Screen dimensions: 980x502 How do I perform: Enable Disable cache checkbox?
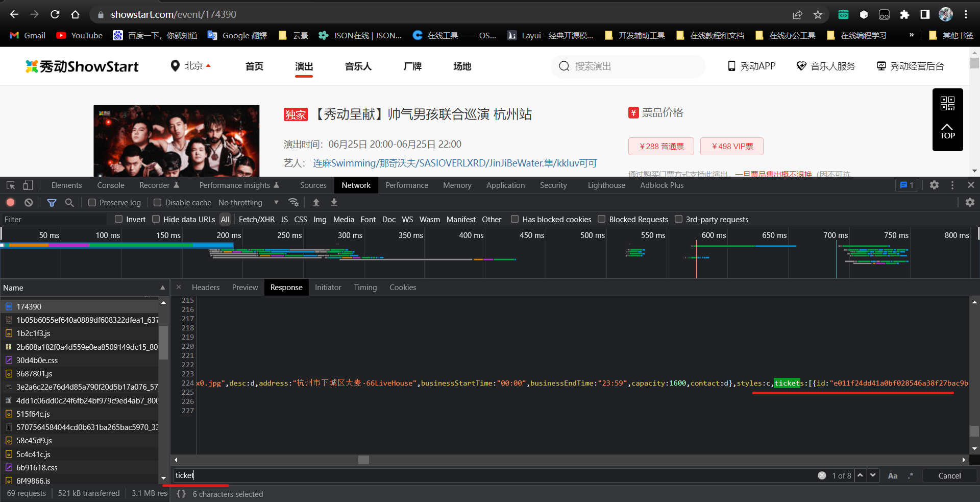click(157, 203)
